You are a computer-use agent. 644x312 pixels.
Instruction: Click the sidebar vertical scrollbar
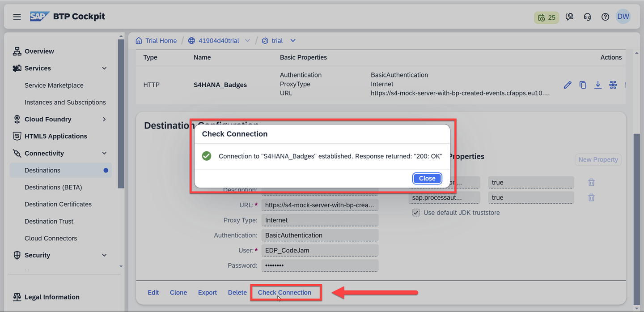(121, 114)
